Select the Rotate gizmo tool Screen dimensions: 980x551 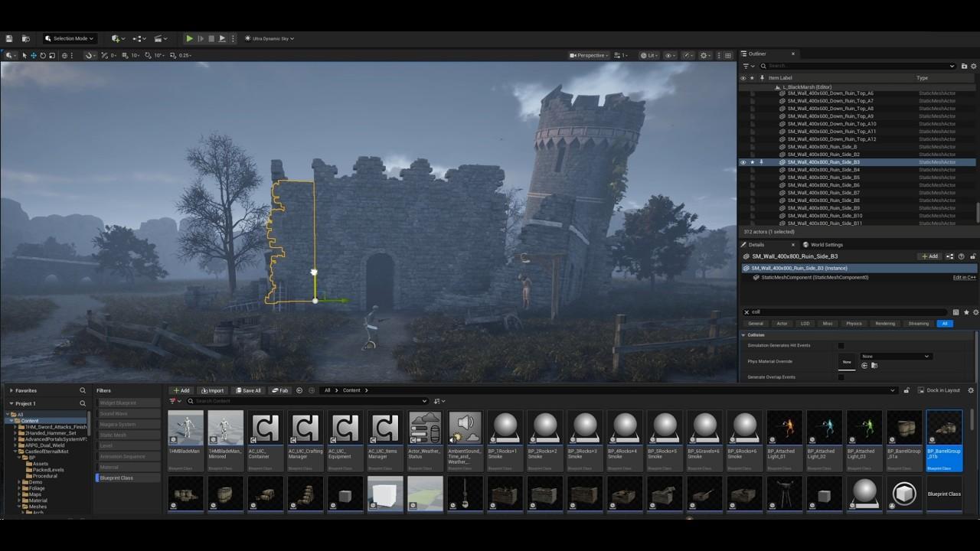pyautogui.click(x=43, y=55)
